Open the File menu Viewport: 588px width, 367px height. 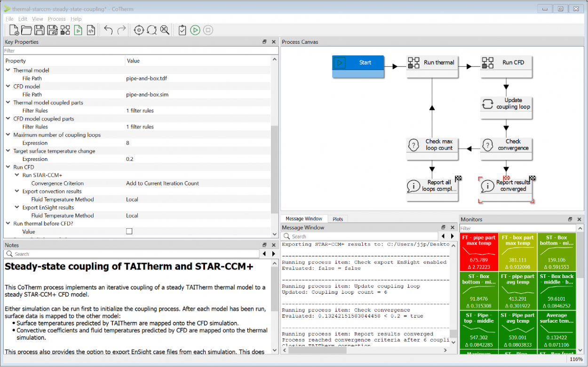coord(9,19)
